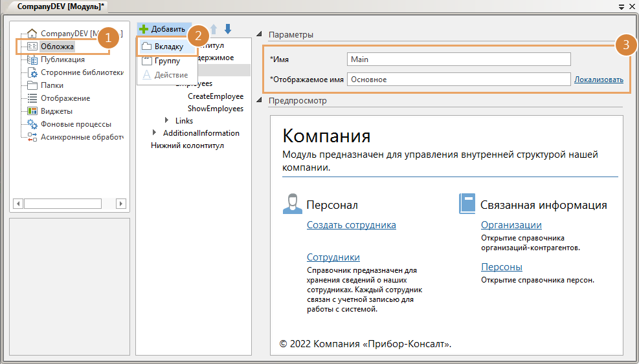The height and width of the screenshot is (364, 639).
Task: Click the green plus Добавить button
Action: click(163, 29)
